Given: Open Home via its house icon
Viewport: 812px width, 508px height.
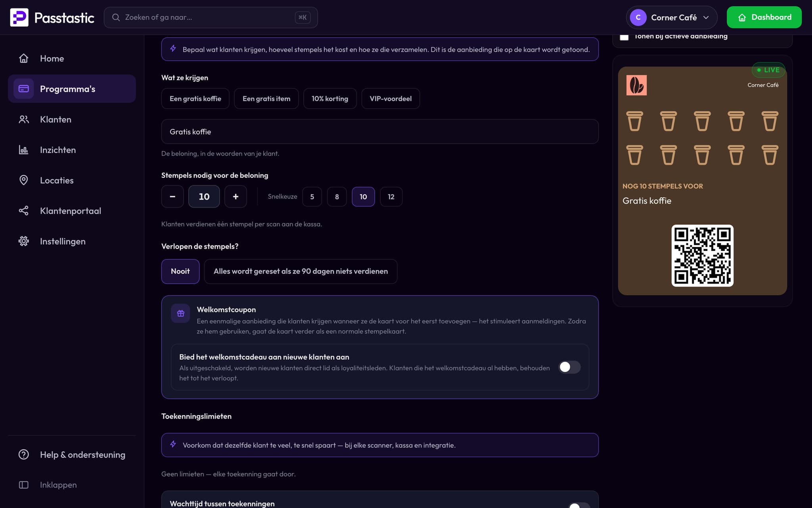Looking at the screenshot, I should click(24, 58).
